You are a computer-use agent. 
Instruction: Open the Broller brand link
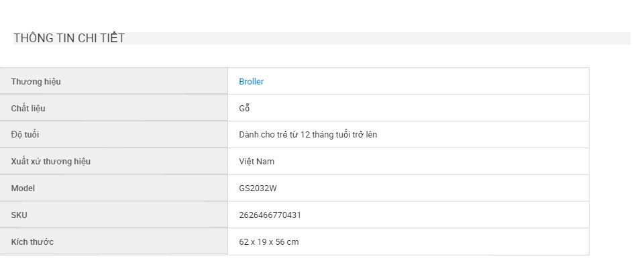pos(251,81)
